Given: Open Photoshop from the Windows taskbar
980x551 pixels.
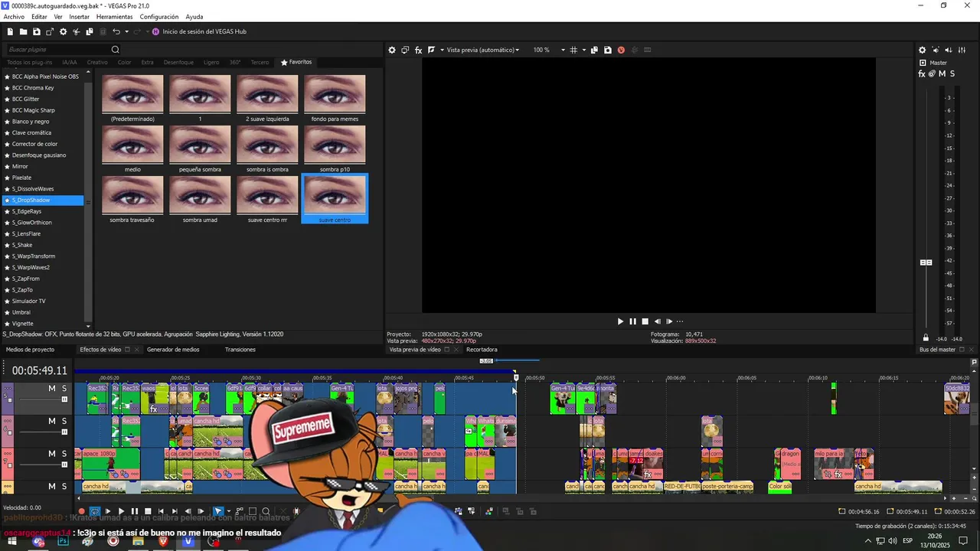Looking at the screenshot, I should [63, 541].
